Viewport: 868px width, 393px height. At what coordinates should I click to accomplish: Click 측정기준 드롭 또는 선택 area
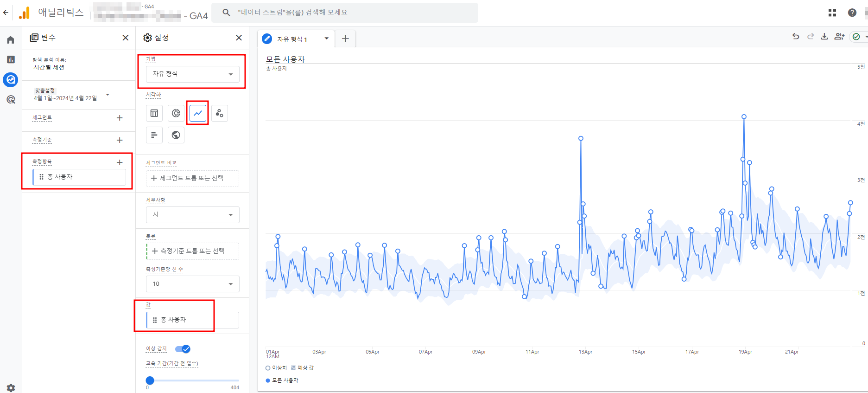click(x=193, y=251)
